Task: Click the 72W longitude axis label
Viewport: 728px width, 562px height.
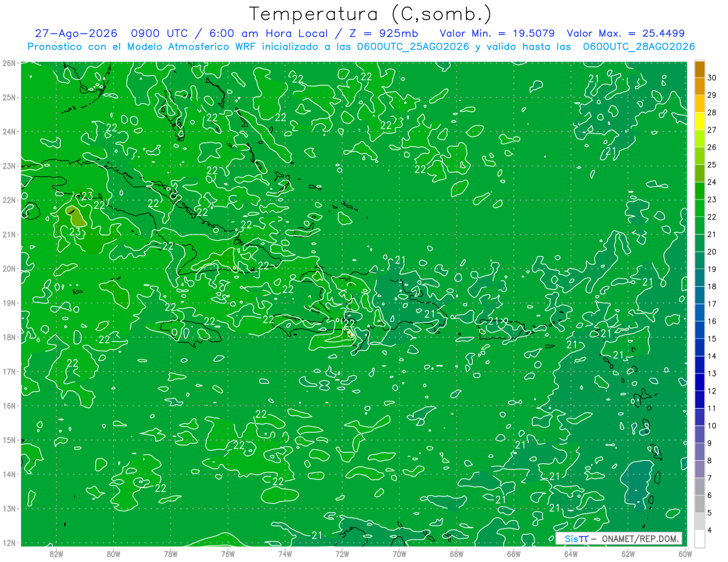Action: coord(342,554)
